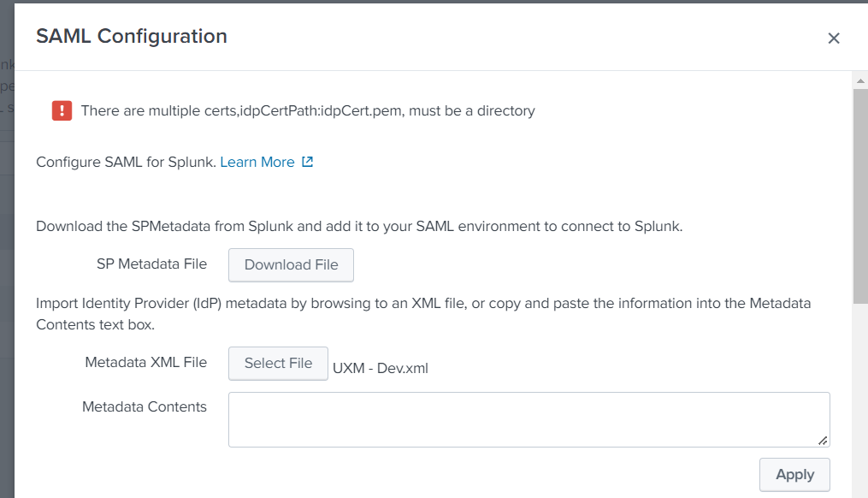Click the Metadata XML File label
Viewport: 868px width, 498px height.
(145, 362)
